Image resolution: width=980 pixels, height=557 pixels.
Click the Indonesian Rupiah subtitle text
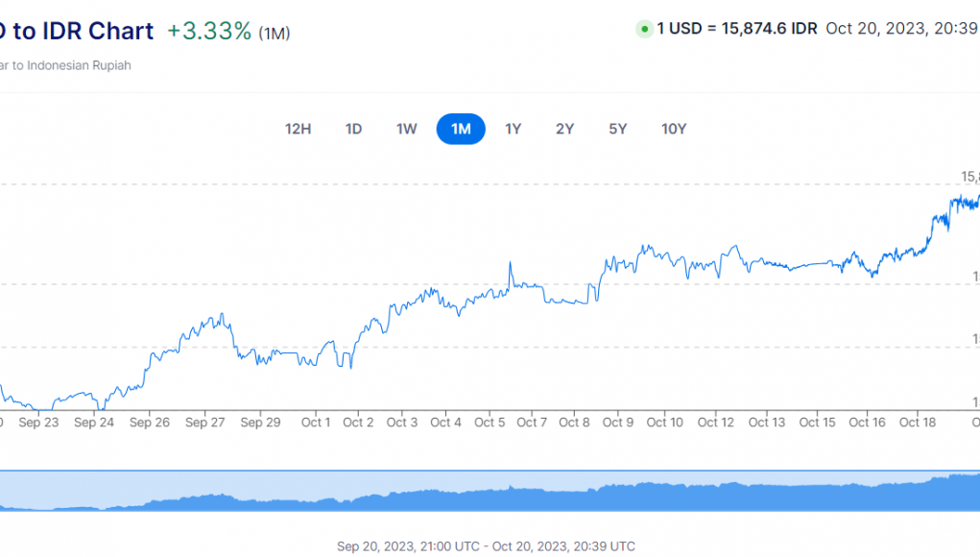tap(67, 65)
